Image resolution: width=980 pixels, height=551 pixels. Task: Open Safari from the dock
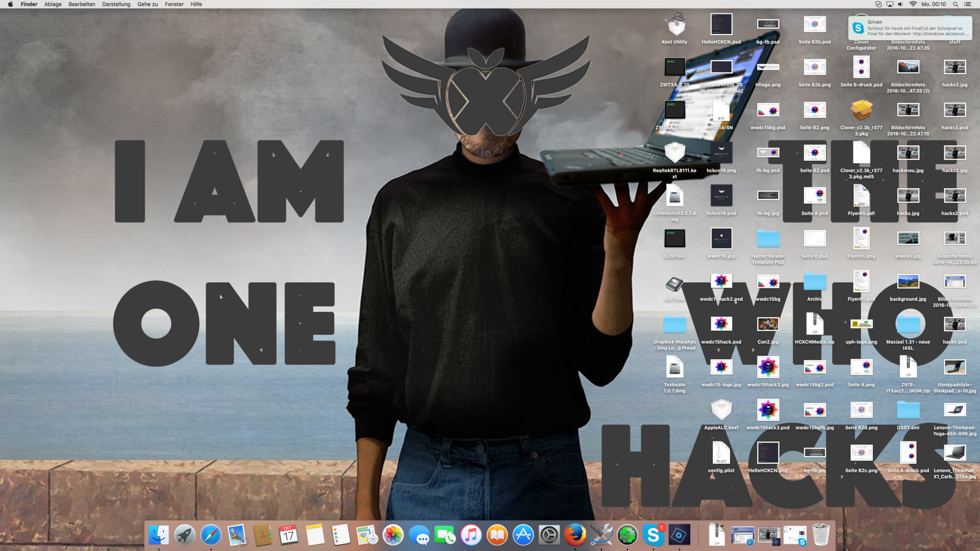[210, 535]
